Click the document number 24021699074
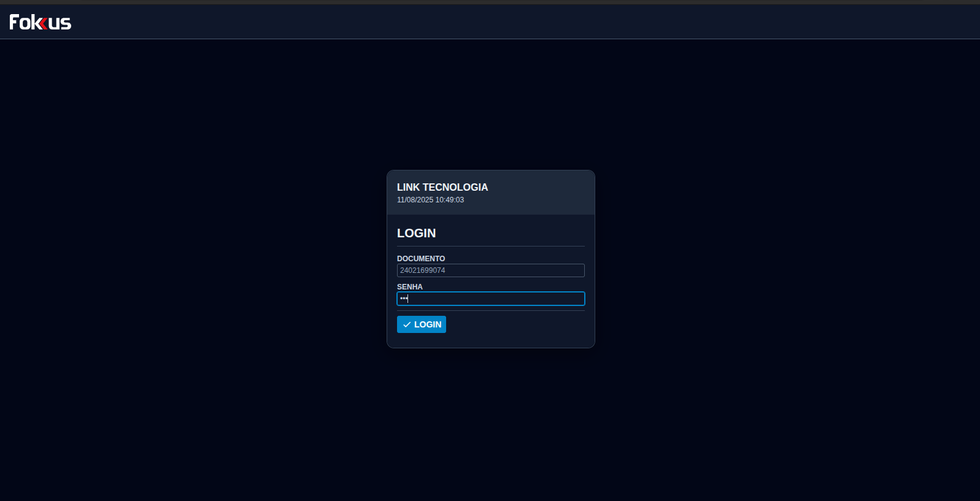Screen dimensions: 980x501 [x=422, y=270]
